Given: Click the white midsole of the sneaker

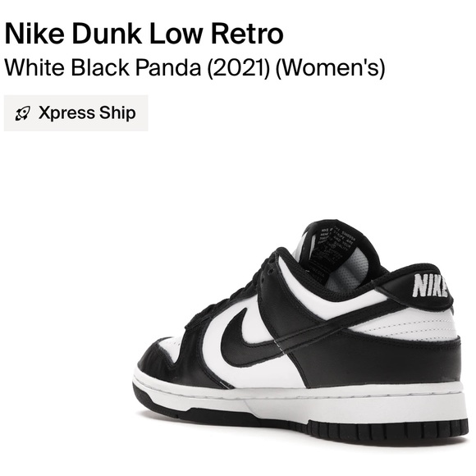Looking at the screenshot, I should coord(304,400).
